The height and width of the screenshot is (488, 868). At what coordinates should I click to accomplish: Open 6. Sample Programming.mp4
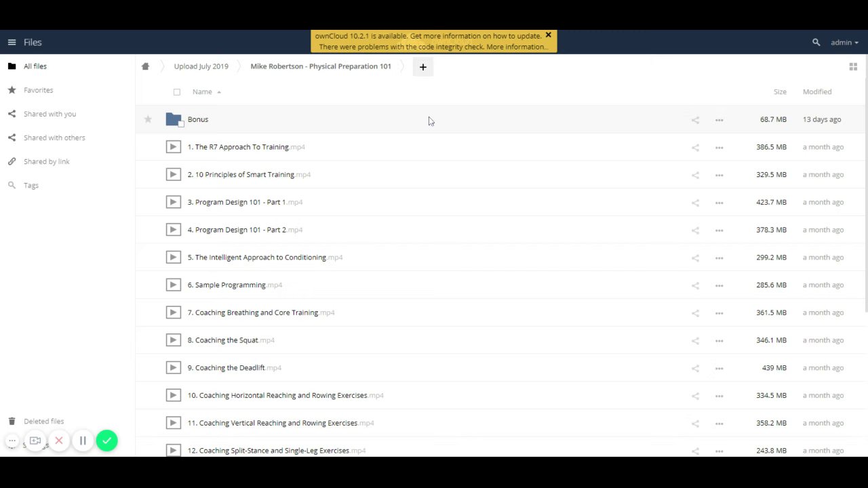[x=235, y=285]
